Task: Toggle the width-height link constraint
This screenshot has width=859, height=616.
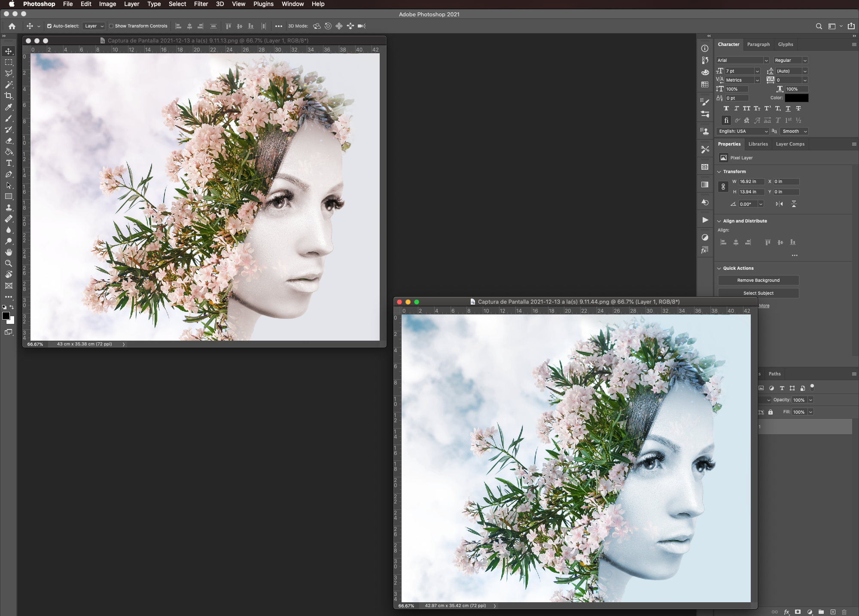Action: [723, 187]
